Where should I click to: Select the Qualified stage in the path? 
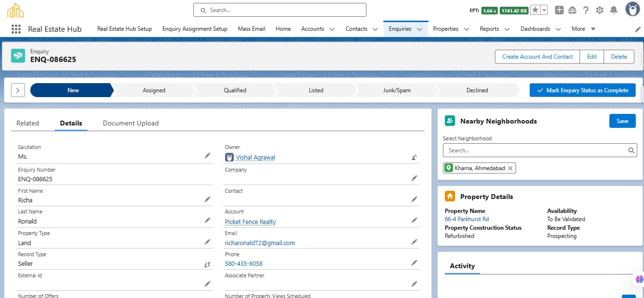pyautogui.click(x=235, y=90)
